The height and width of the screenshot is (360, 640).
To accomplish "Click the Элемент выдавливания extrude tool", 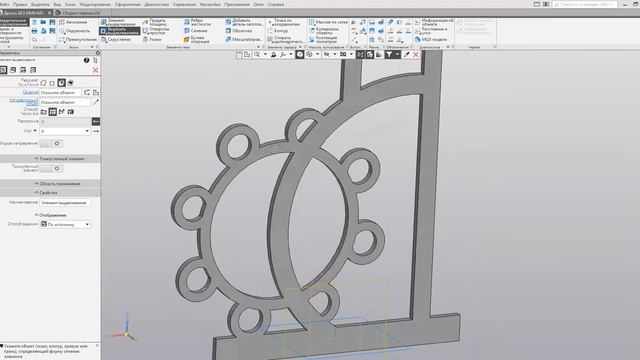I will 119,22.
